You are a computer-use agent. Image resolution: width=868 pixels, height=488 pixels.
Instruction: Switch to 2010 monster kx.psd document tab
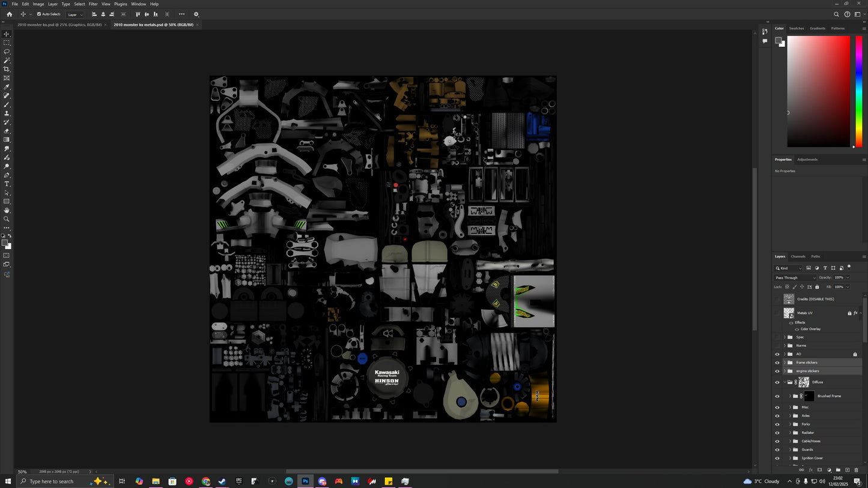(x=60, y=25)
